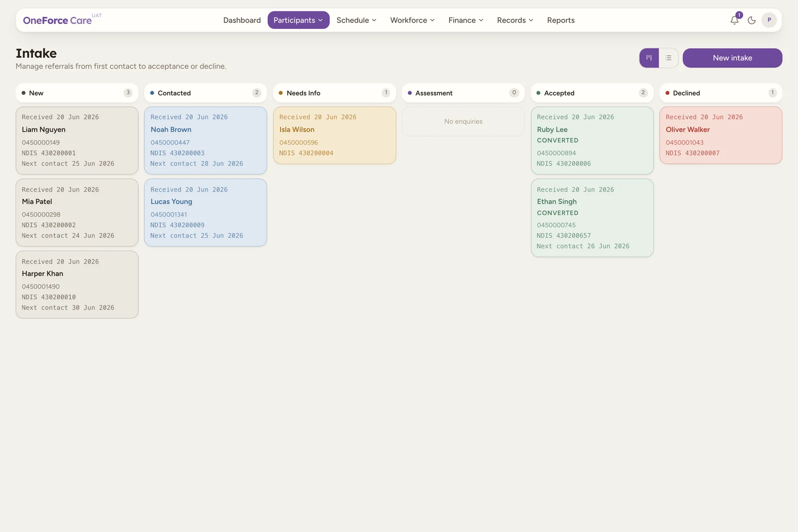Click the Declined column header
Screen dimensions: 798x532
[x=721, y=93]
